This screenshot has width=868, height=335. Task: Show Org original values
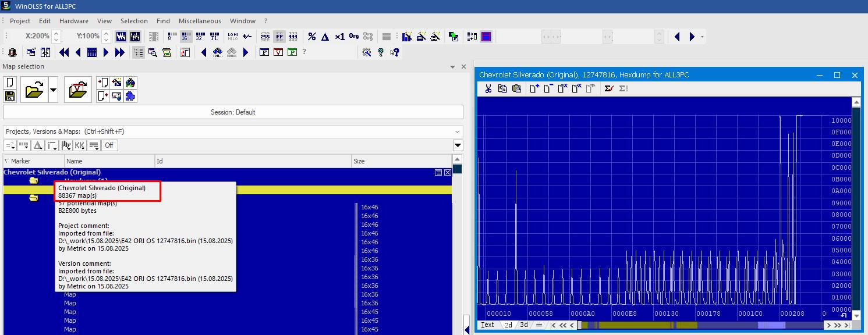click(354, 36)
